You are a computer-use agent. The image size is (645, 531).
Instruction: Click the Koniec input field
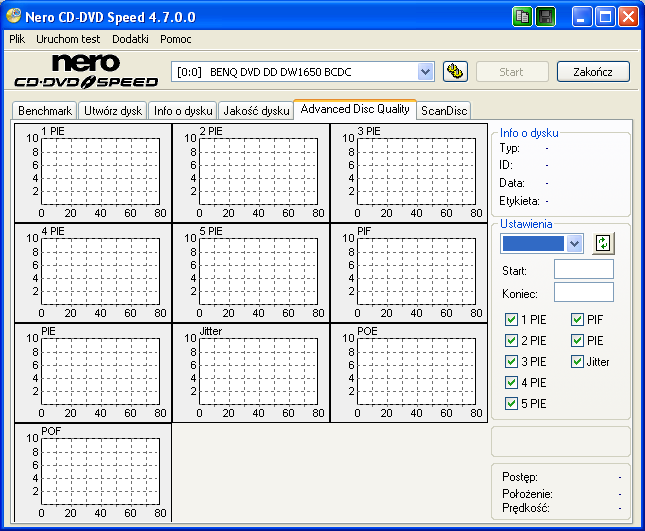tap(584, 292)
